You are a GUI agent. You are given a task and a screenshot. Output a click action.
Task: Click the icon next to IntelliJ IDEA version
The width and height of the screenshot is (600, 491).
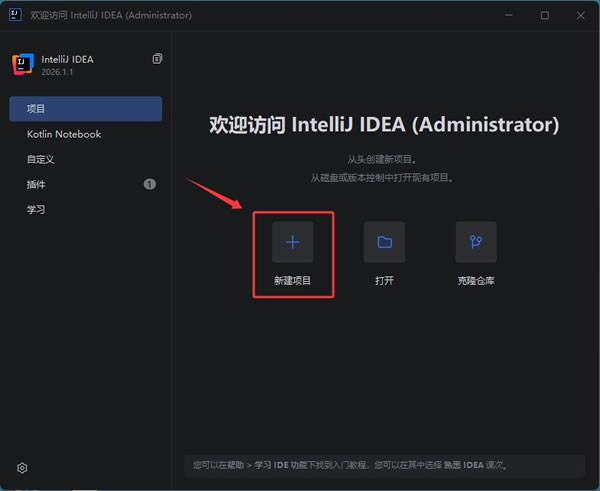[x=157, y=59]
